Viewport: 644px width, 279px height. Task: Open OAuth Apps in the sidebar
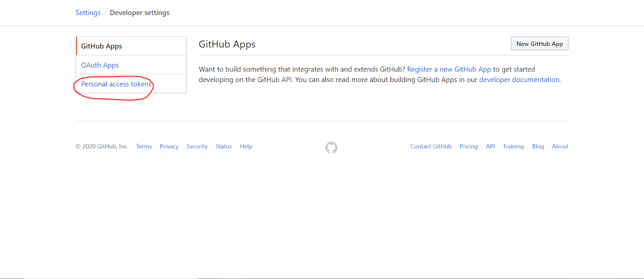click(131, 65)
